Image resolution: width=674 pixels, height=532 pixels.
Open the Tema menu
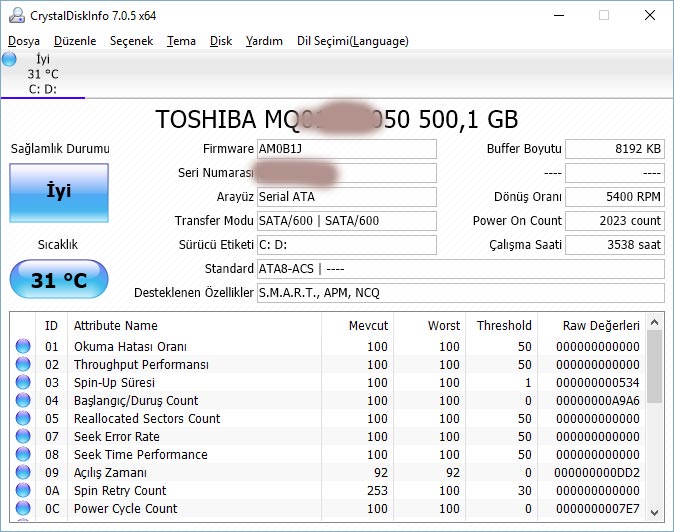181,41
